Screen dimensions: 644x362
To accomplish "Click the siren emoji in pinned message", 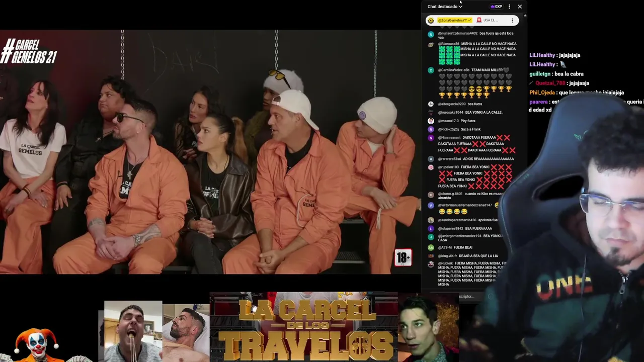I will [479, 20].
